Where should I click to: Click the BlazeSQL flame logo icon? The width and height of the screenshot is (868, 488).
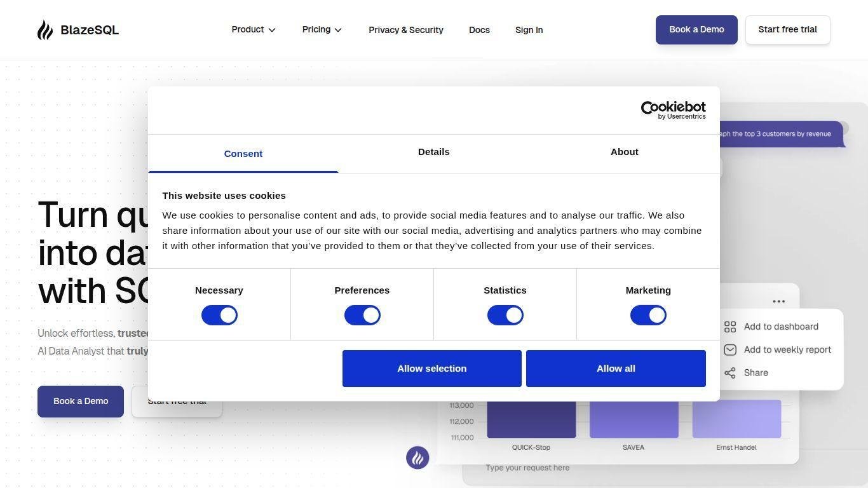pyautogui.click(x=44, y=30)
